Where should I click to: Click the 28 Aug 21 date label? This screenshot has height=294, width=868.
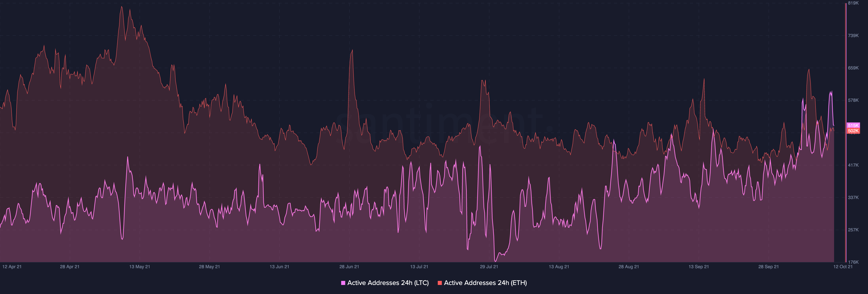point(628,267)
